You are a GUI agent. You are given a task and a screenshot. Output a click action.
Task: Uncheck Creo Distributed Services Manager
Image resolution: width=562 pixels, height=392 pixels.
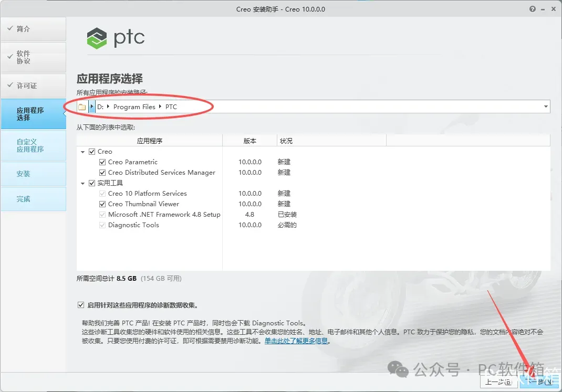click(x=102, y=173)
